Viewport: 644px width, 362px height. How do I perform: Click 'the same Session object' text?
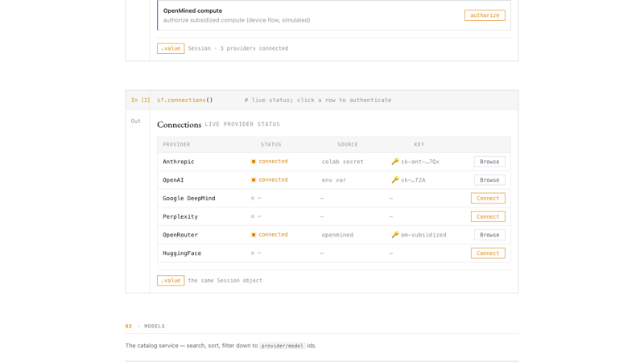pyautogui.click(x=225, y=281)
